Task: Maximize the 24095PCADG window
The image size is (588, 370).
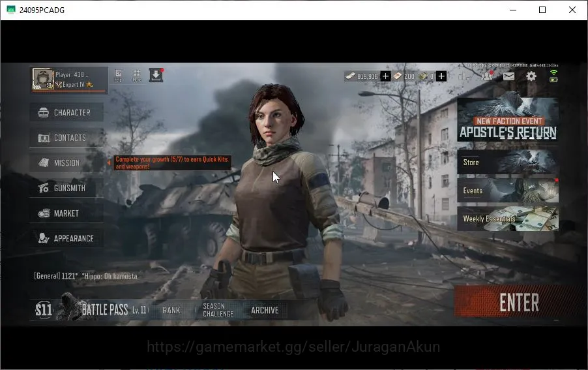Action: point(542,10)
